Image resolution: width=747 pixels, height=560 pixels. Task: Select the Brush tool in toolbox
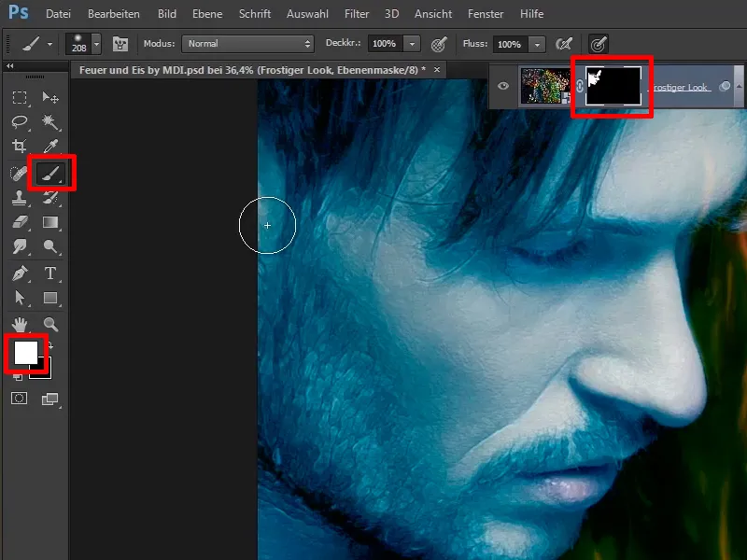pyautogui.click(x=50, y=173)
